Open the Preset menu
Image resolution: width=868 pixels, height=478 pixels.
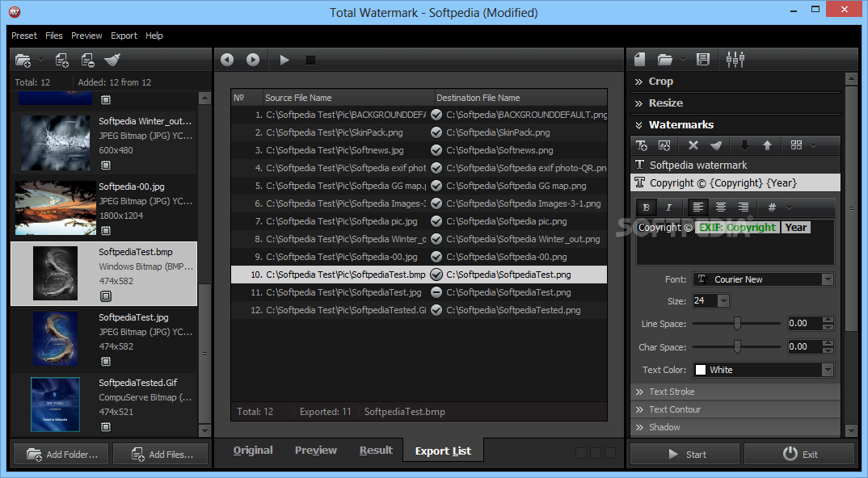24,36
